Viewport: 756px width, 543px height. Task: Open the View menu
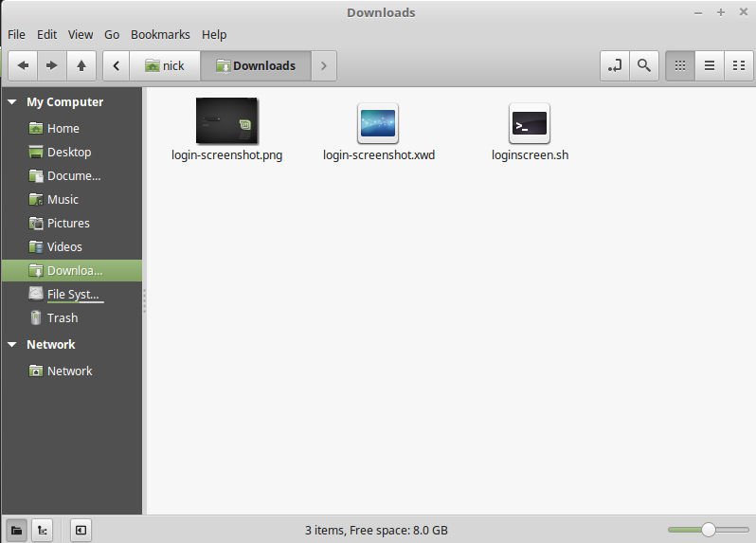[81, 34]
